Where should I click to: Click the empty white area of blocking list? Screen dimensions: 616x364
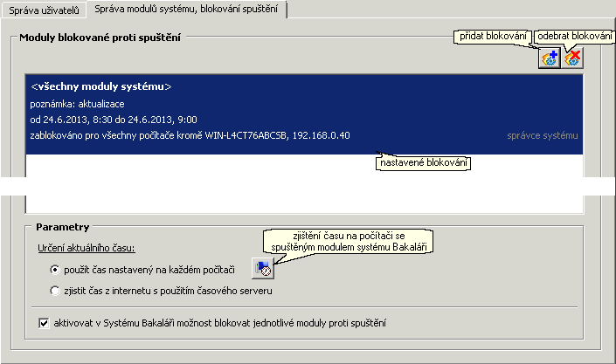point(304,184)
